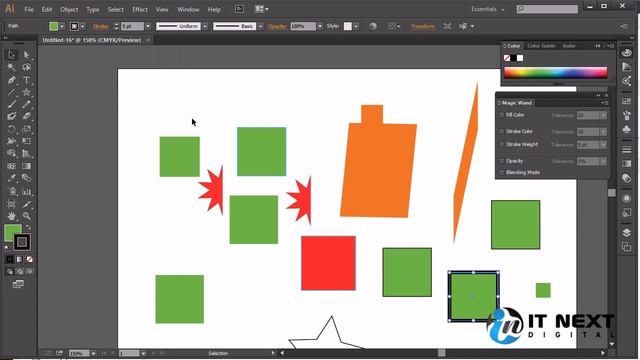Open the Uniform width profile dropdown
Image resolution: width=640 pixels, height=360 pixels.
(205, 26)
